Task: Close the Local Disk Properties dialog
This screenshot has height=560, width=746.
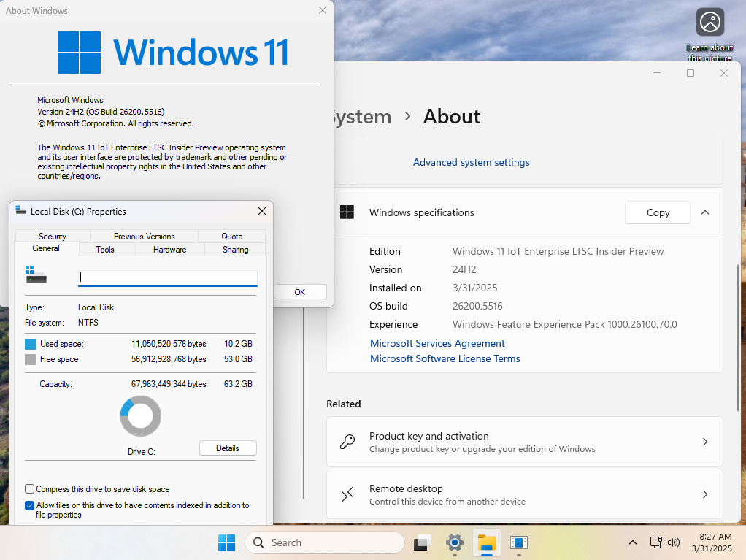Action: coord(261,211)
